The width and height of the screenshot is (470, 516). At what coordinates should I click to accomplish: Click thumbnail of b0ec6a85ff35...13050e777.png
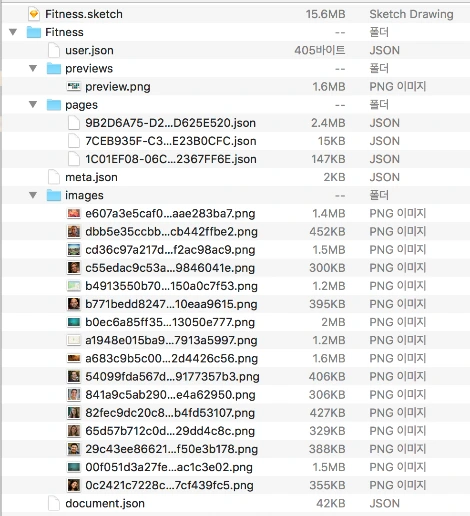[x=74, y=322]
